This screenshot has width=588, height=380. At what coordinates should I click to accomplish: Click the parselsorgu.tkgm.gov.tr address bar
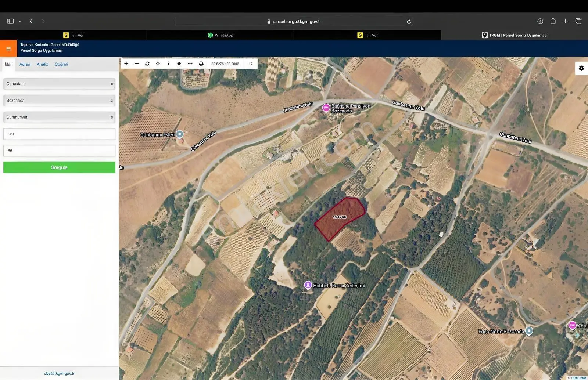pyautogui.click(x=294, y=22)
